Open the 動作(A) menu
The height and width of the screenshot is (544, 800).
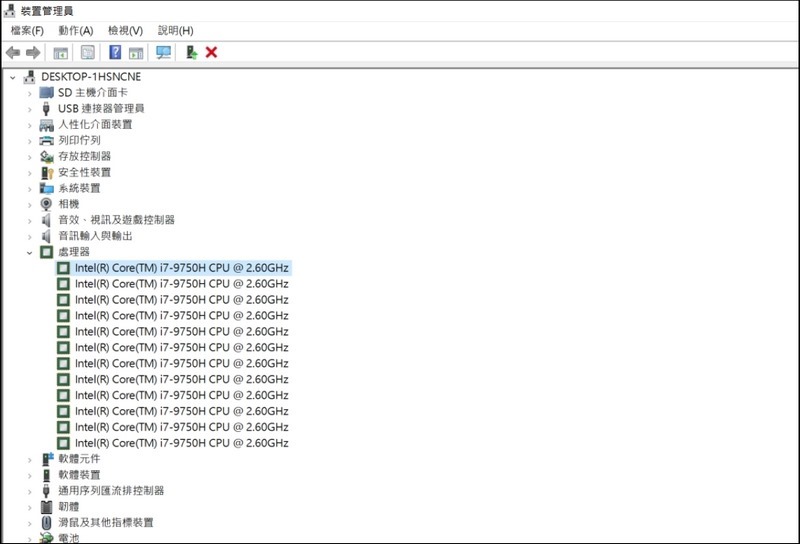click(x=76, y=31)
